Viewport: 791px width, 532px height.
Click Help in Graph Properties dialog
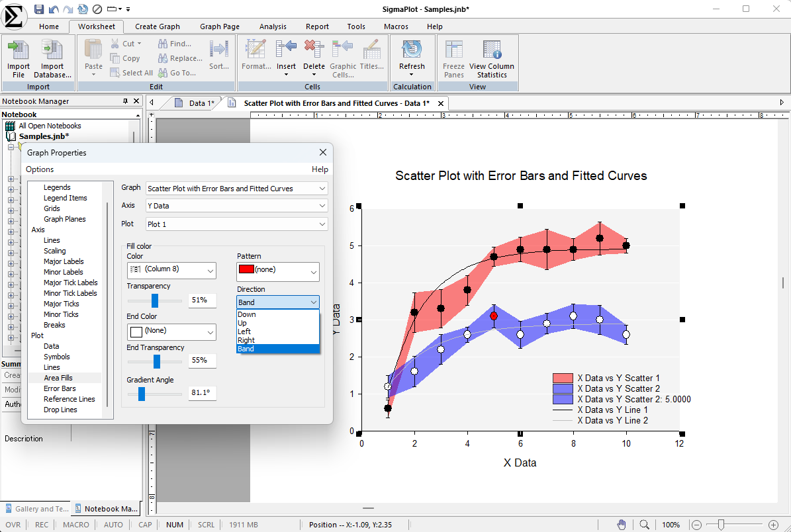coord(320,169)
